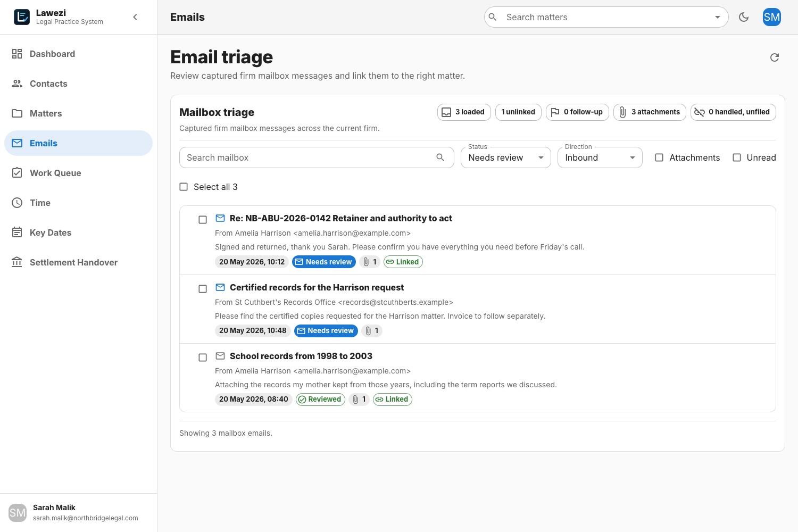Screen dimensions: 798x532
Task: Open the Direction Inbound dropdown
Action: 600,157
